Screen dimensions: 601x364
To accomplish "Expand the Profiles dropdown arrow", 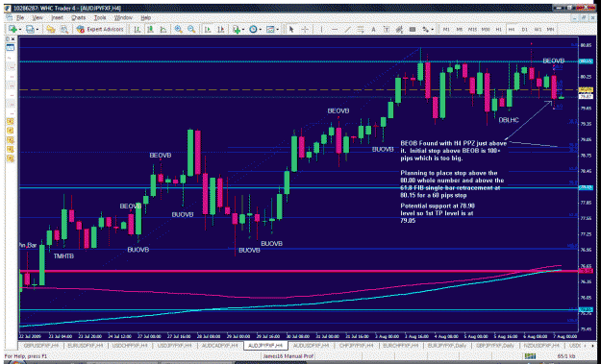I will 38,30.
